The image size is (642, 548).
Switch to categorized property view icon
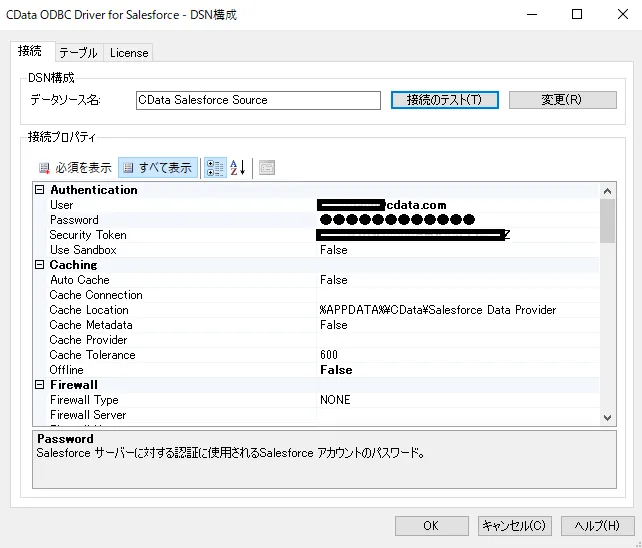tap(215, 168)
